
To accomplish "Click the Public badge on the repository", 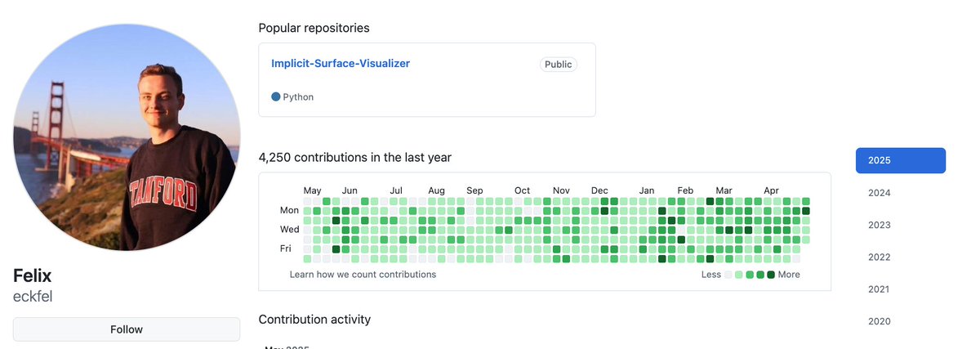I will point(559,64).
